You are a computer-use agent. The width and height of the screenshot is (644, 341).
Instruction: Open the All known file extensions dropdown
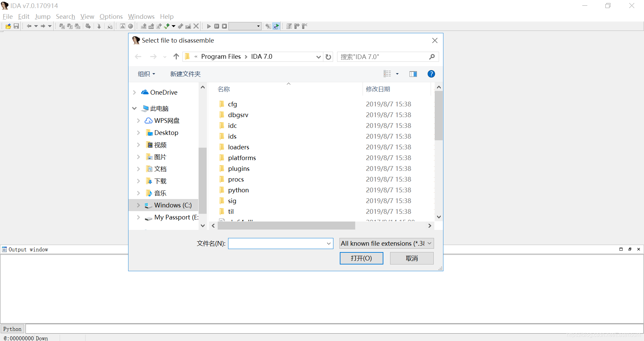pyautogui.click(x=386, y=243)
